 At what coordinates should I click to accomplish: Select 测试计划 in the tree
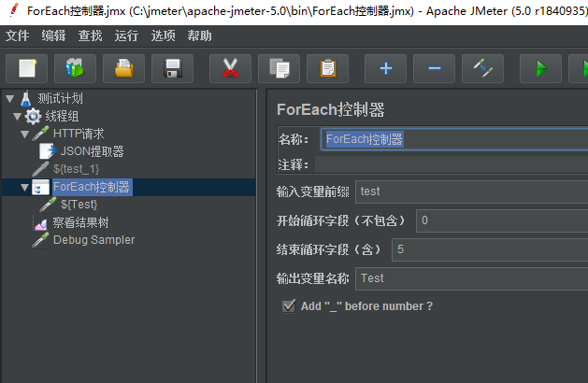pyautogui.click(x=60, y=99)
